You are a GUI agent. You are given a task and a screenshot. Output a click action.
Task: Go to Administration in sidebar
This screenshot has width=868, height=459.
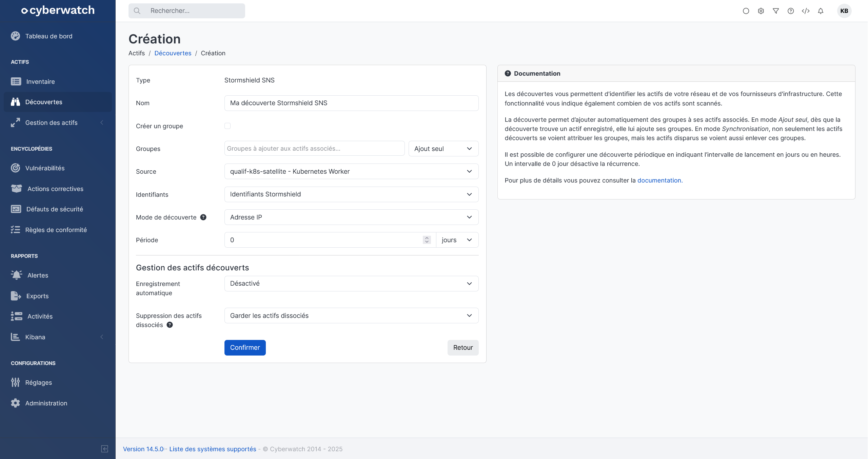point(58,403)
